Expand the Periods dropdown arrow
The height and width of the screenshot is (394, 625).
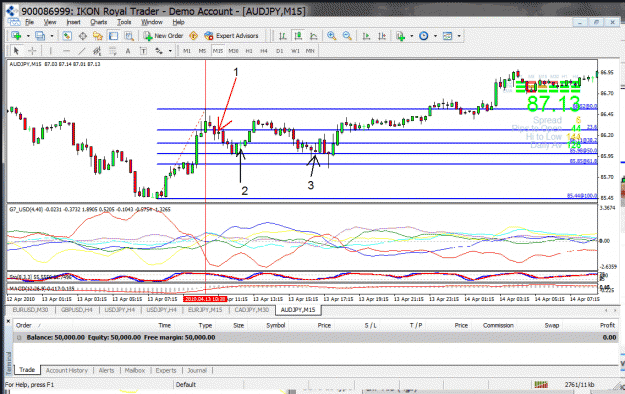pyautogui.click(x=435, y=36)
